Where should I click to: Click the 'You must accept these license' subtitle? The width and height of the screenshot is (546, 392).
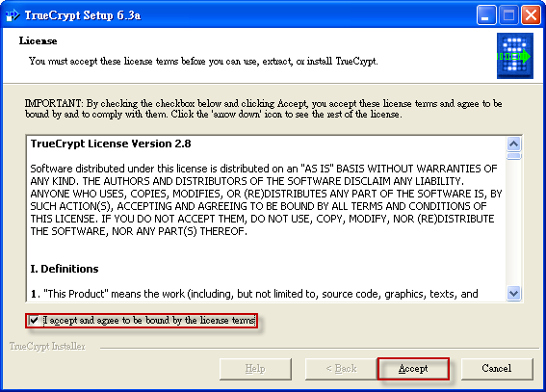[203, 62]
